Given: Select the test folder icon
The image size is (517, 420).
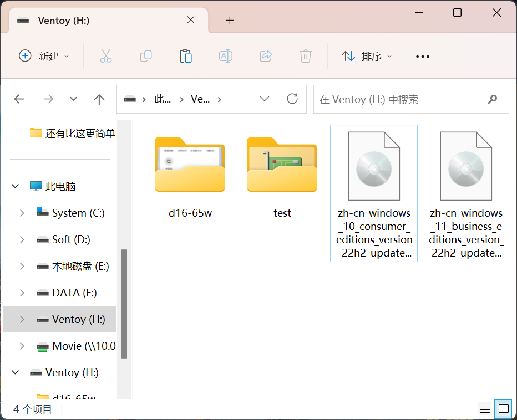Looking at the screenshot, I should 282,164.
